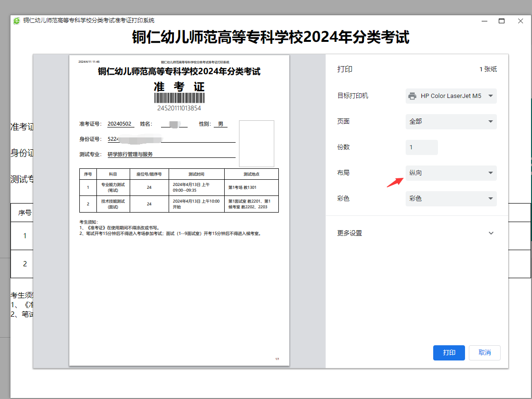Open the 页面 dropdown showing 全部
Image resolution: width=532 pixels, height=399 pixels.
[x=451, y=122]
